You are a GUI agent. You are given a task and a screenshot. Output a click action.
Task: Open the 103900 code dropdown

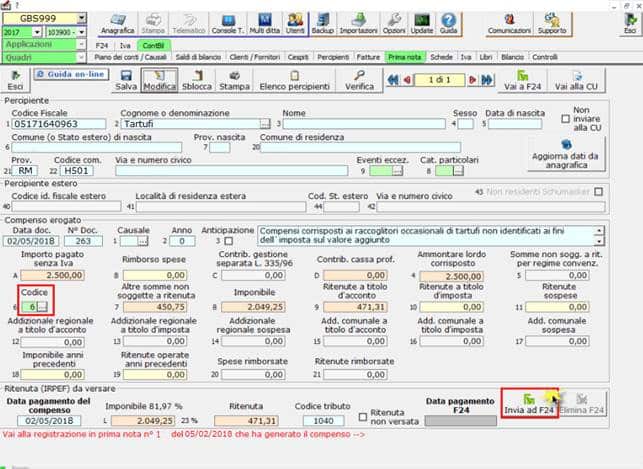tap(82, 32)
